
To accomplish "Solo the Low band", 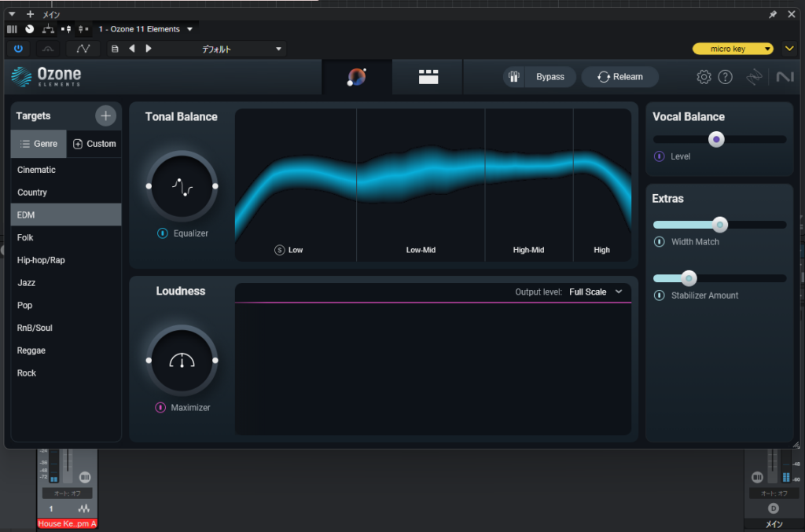I will click(280, 250).
